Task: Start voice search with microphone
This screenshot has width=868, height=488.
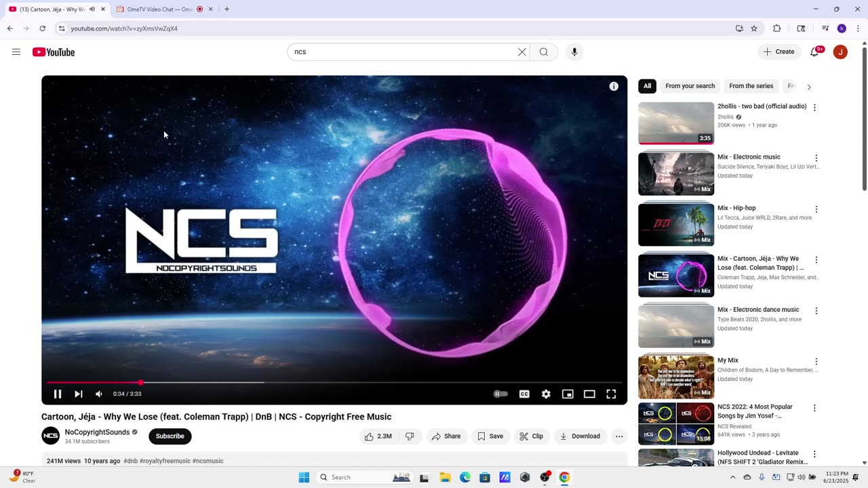Action: tap(574, 52)
